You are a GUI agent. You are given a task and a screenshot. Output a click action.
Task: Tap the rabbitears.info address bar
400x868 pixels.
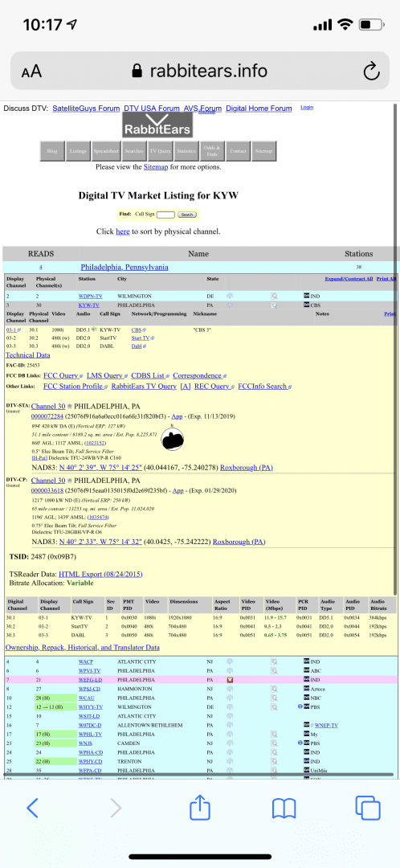tap(200, 71)
